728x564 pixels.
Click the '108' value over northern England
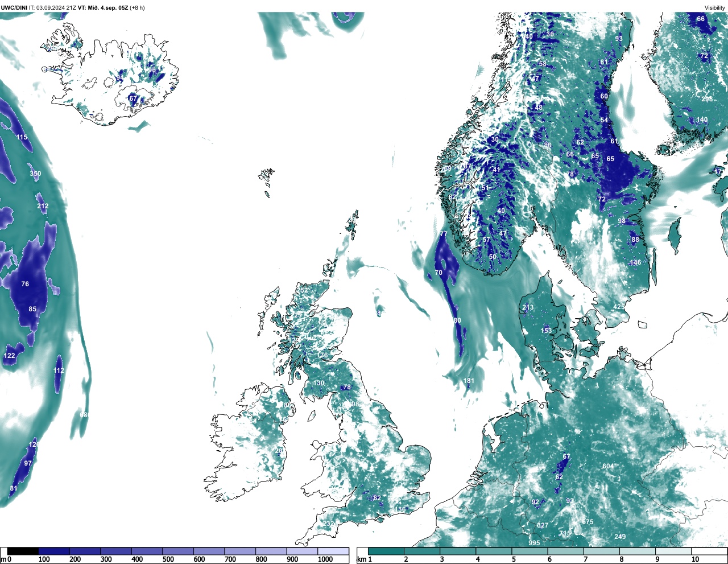point(354,405)
